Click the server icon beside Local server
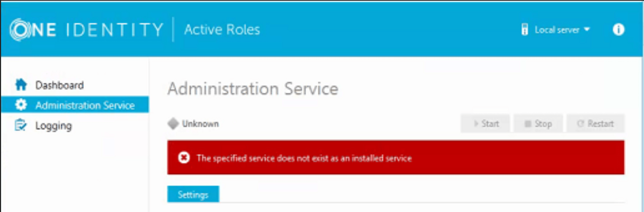 [x=525, y=30]
